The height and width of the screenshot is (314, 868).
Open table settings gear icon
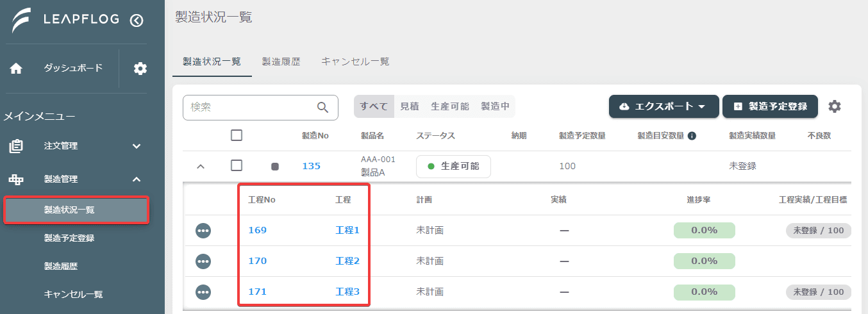click(834, 106)
